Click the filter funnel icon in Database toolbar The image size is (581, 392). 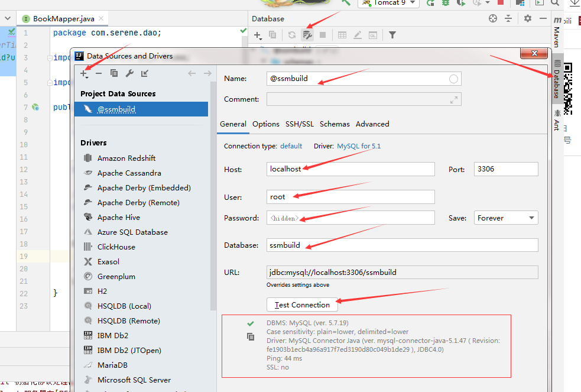392,35
